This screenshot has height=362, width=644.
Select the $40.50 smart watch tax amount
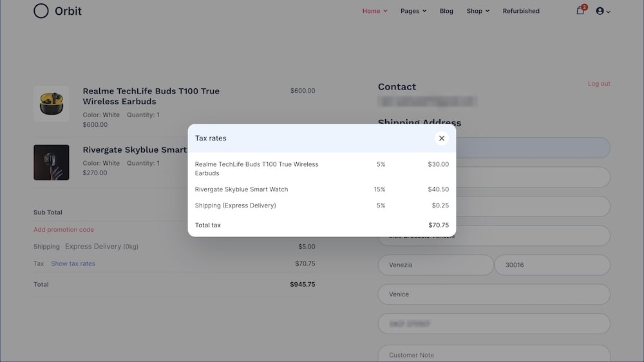[438, 189]
